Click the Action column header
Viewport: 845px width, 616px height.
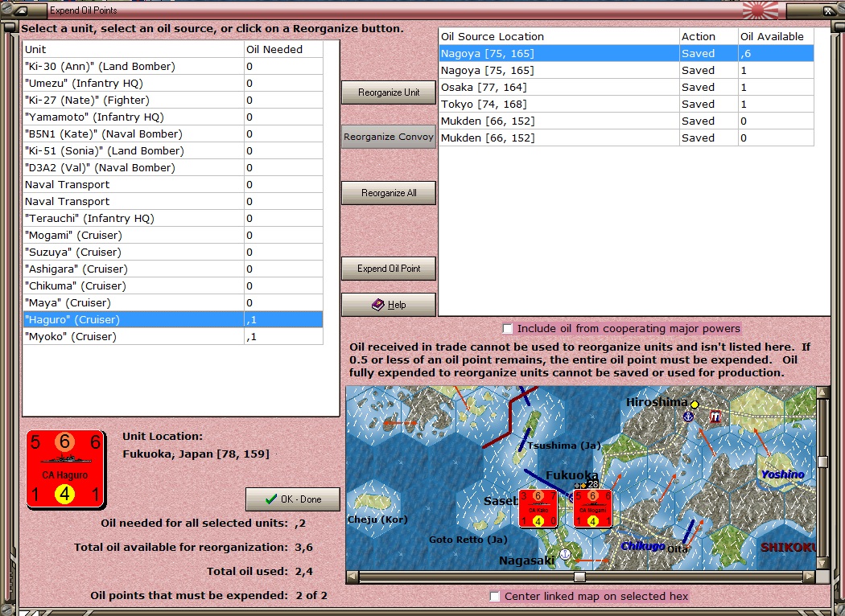(x=709, y=37)
